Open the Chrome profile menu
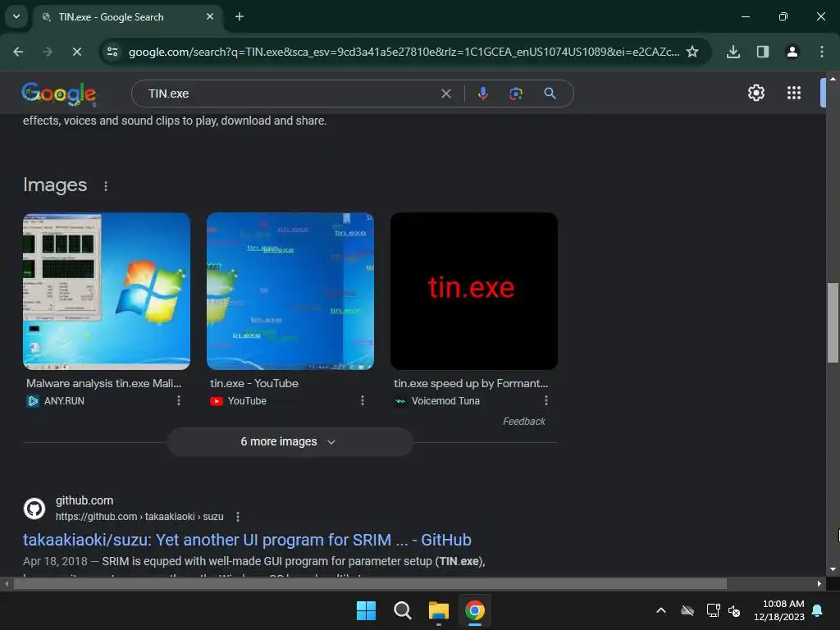Viewport: 840px width, 630px height. coord(792,52)
